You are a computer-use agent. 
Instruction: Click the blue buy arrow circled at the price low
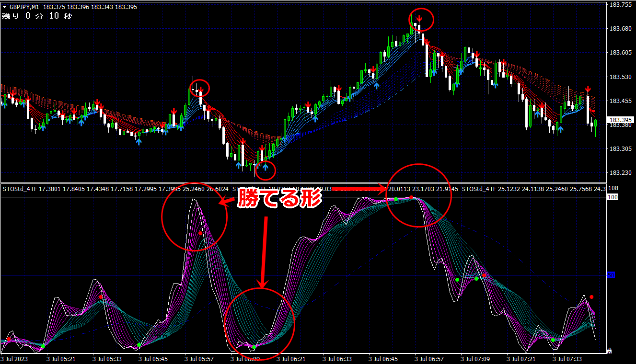tap(265, 168)
